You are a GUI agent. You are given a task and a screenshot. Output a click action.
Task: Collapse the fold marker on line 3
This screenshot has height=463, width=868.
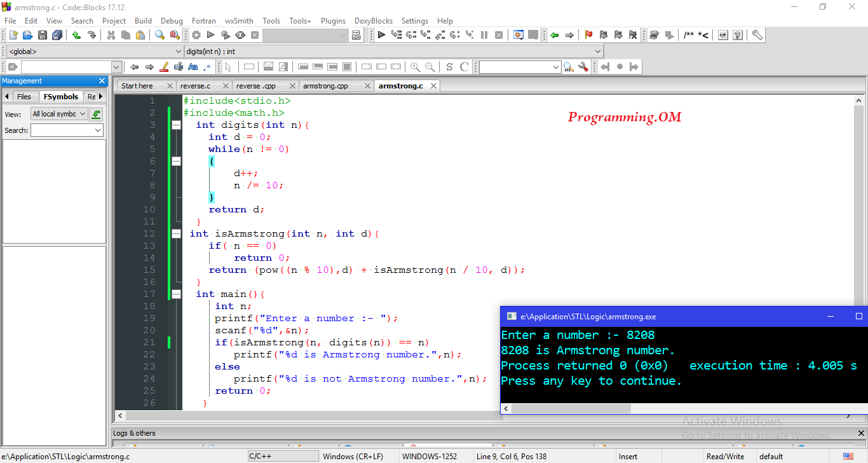click(x=176, y=125)
